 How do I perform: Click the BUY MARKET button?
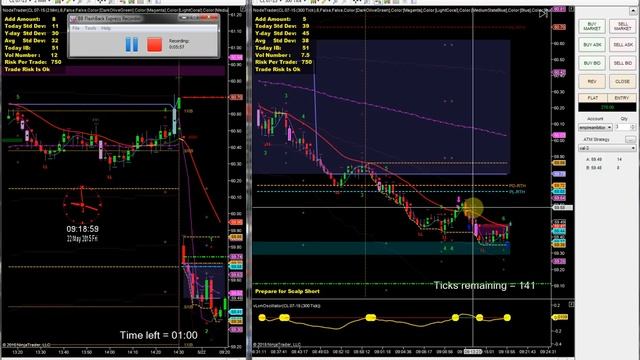[x=592, y=27]
